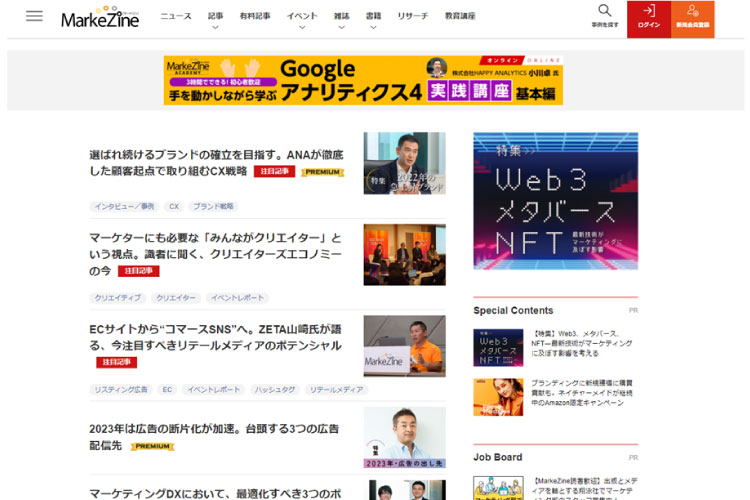Screen dimensions: 750x500
Task: Select the ブランド戦略 tag
Action: pyautogui.click(x=213, y=206)
